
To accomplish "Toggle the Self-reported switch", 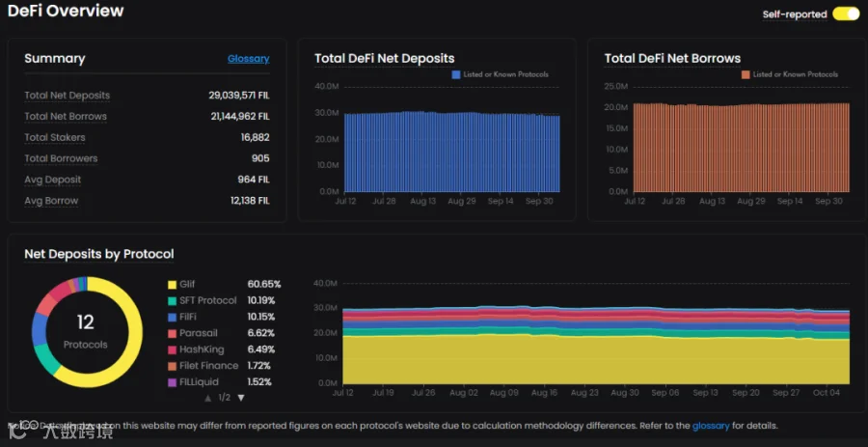I will pyautogui.click(x=846, y=14).
